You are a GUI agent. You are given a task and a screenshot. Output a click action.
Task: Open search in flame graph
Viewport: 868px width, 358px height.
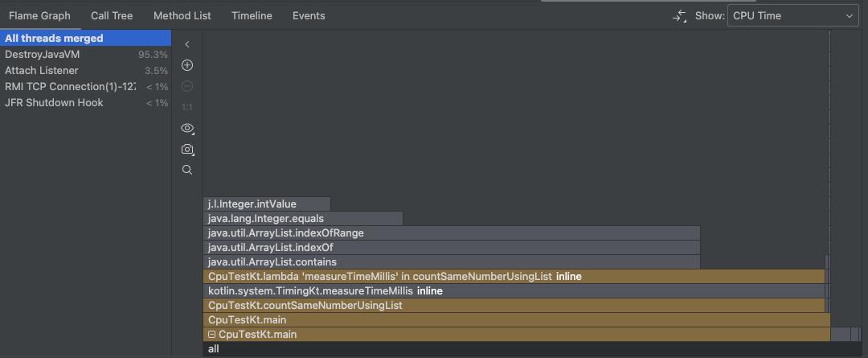[187, 170]
